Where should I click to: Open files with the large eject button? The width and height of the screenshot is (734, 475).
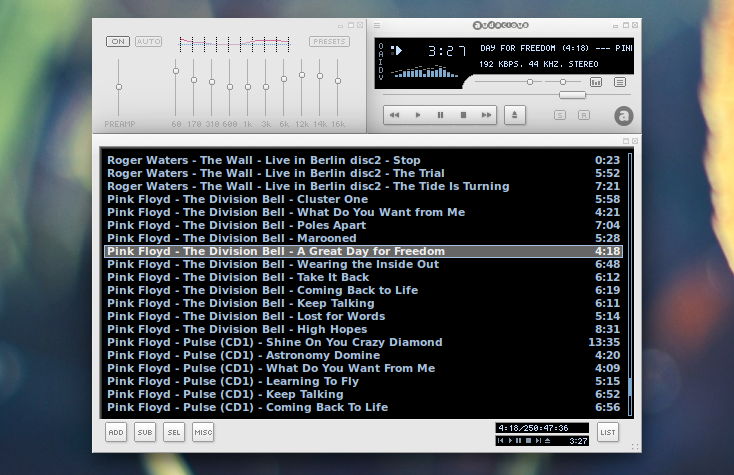pos(514,115)
